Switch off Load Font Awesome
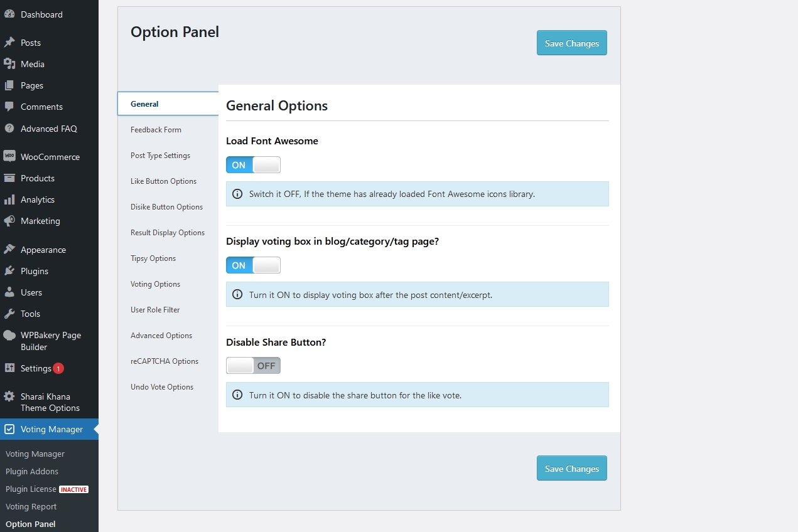The height and width of the screenshot is (532, 798). (x=253, y=164)
